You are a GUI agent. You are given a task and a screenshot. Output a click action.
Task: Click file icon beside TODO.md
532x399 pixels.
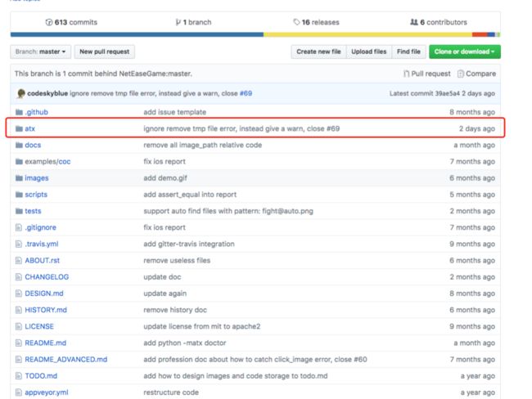pyautogui.click(x=19, y=376)
